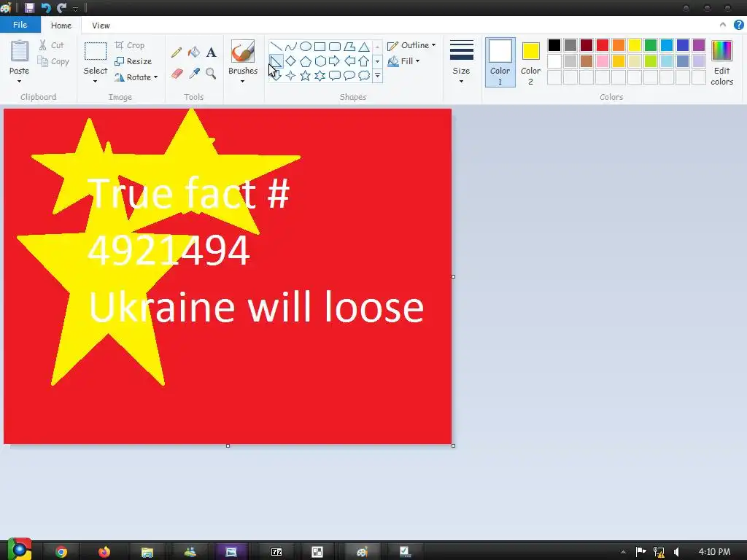This screenshot has height=560, width=747.
Task: Choose the Triangle shape
Action: point(364,47)
